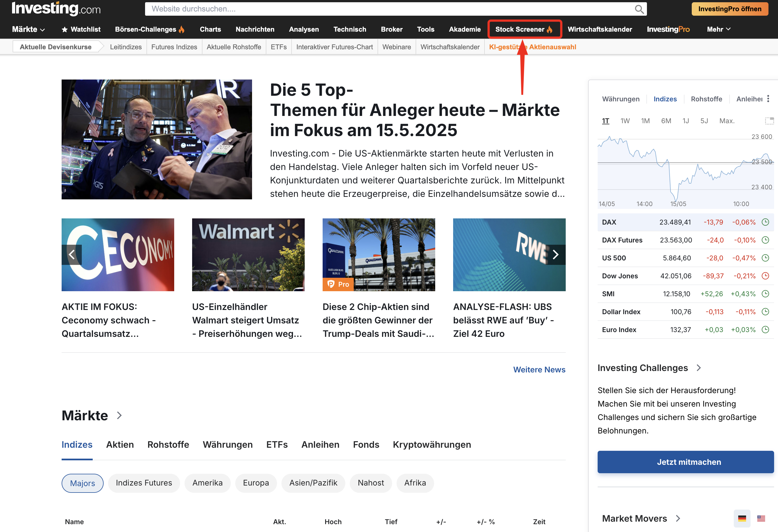Set chart range to 6M
The width and height of the screenshot is (778, 532).
[x=666, y=121]
